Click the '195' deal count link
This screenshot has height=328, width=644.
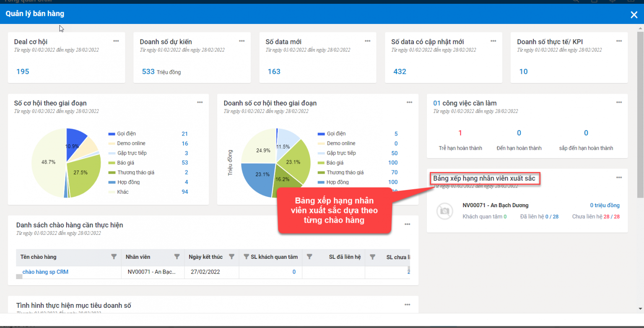[22, 71]
